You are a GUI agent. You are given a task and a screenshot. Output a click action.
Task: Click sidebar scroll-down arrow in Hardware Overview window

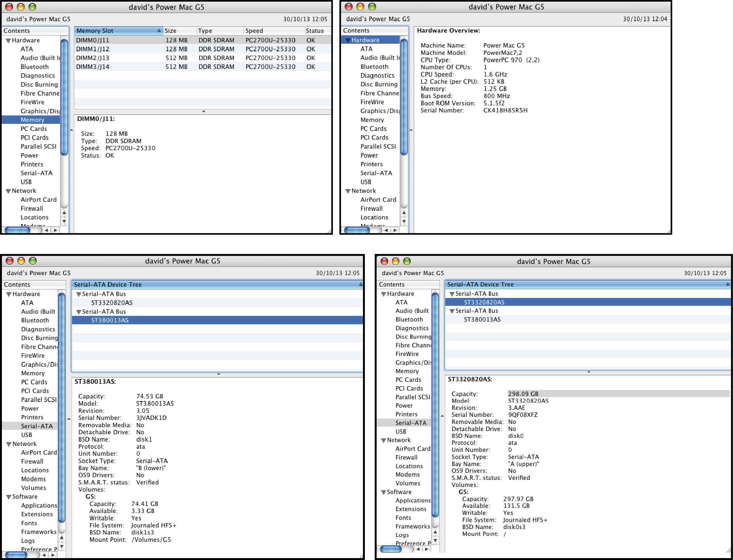(x=404, y=221)
